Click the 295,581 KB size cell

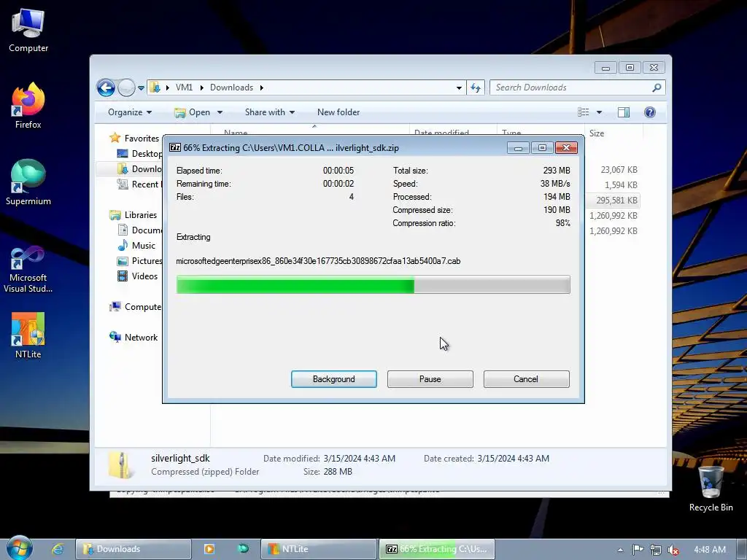pos(616,201)
